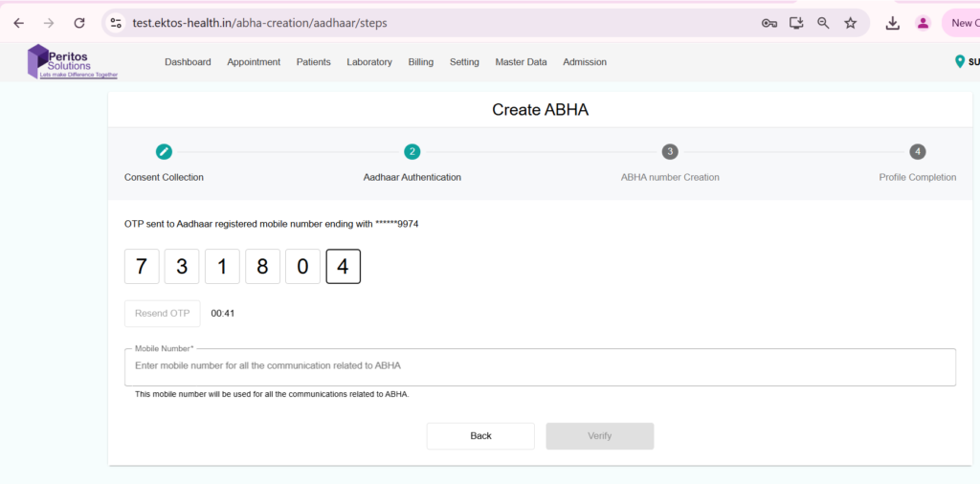Select step 3 ABHA number Creation
This screenshot has height=484, width=980.
(670, 151)
